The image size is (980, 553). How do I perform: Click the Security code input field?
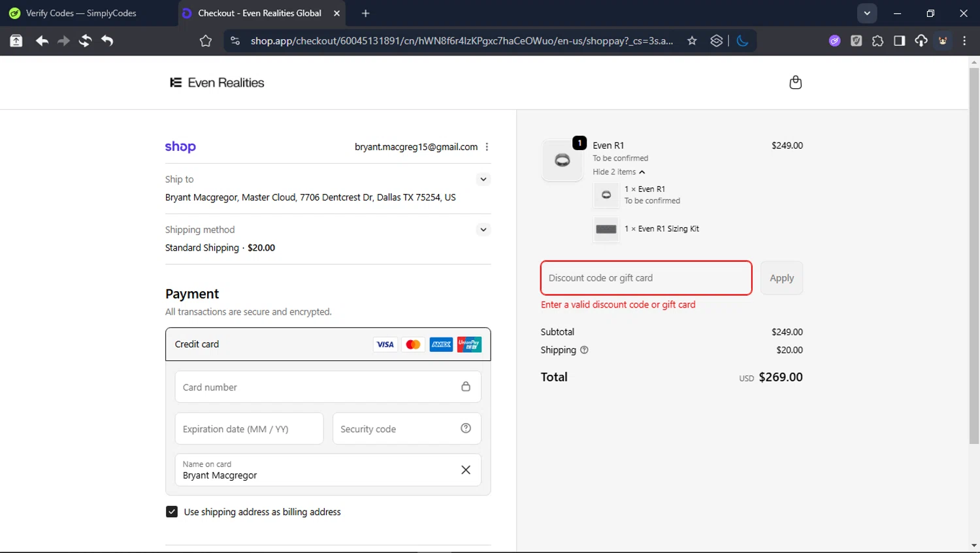click(407, 428)
